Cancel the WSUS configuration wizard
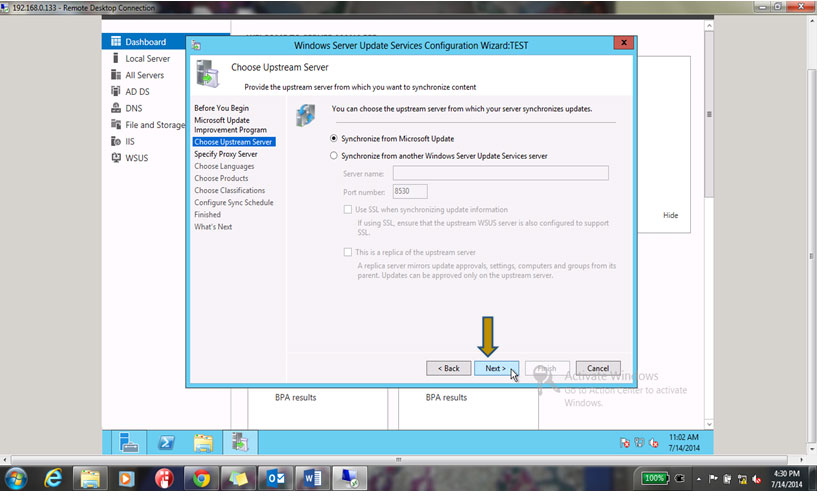The width and height of the screenshot is (827, 496). point(598,368)
